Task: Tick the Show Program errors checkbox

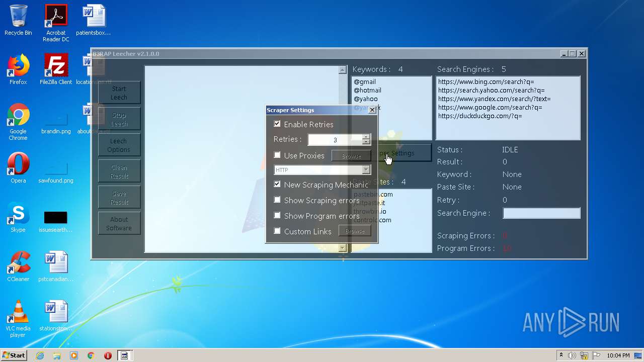Action: pyautogui.click(x=277, y=215)
